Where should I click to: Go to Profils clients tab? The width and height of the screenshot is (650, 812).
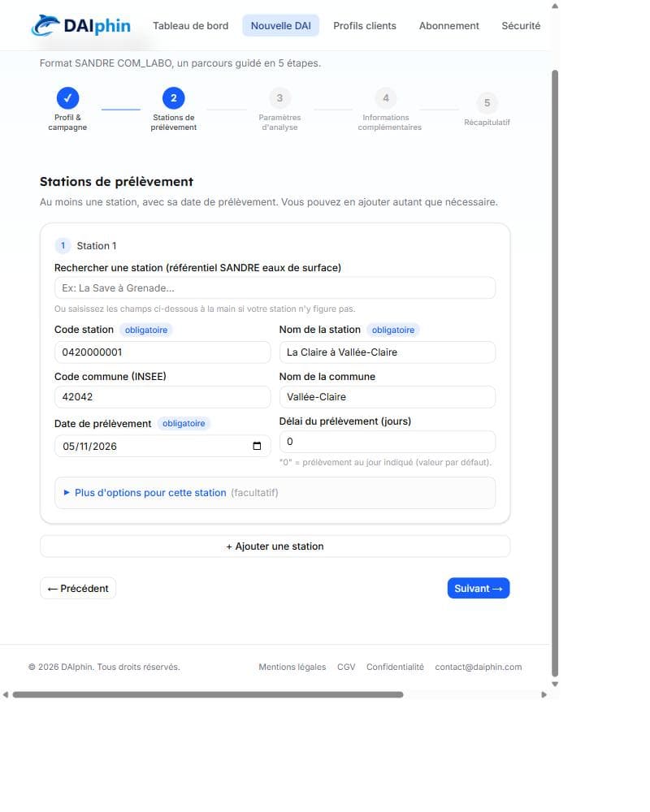(364, 26)
